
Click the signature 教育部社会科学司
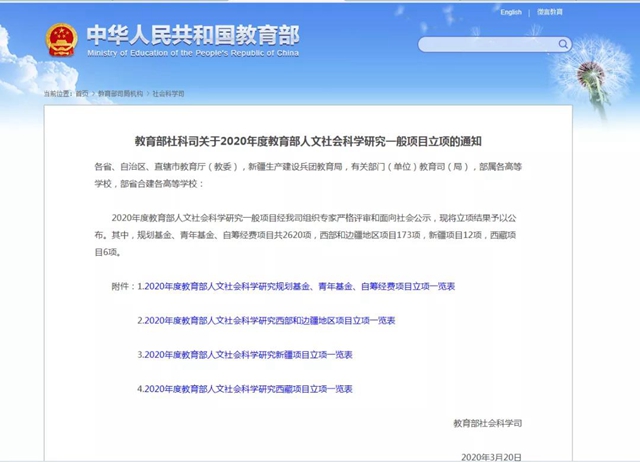tap(488, 423)
